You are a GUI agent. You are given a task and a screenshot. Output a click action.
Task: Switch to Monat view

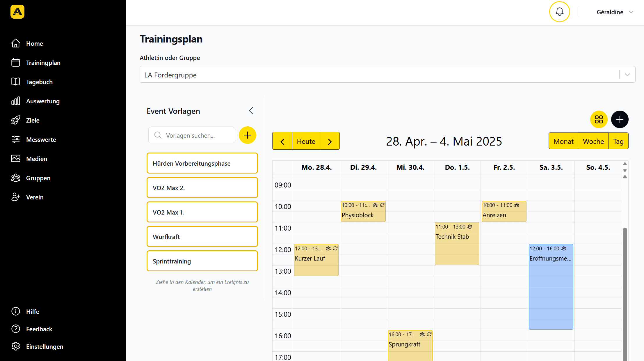pos(563,141)
